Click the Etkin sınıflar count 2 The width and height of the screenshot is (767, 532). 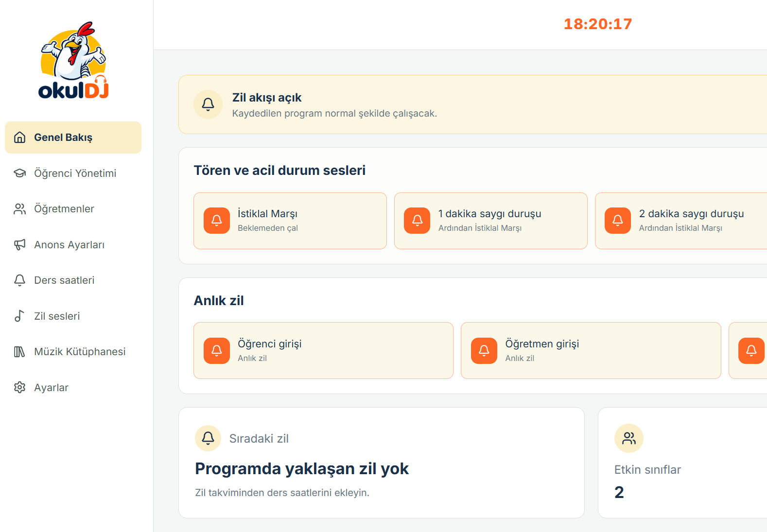point(619,492)
